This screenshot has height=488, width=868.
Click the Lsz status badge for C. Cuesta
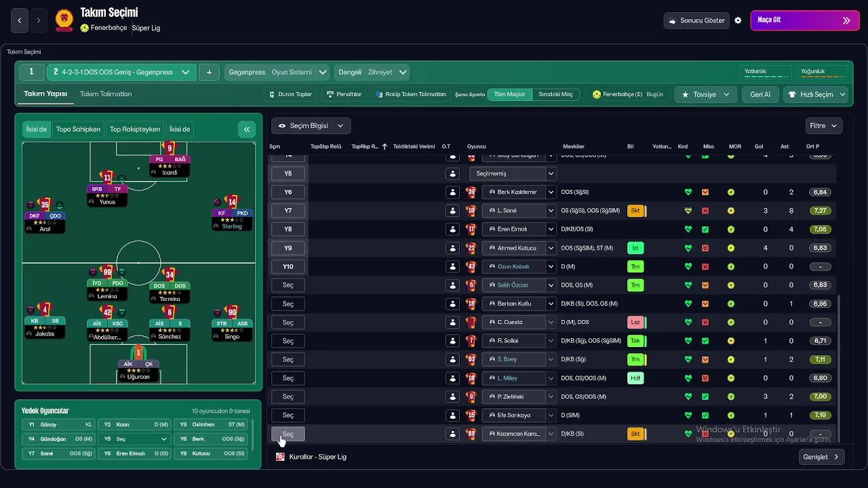point(635,322)
